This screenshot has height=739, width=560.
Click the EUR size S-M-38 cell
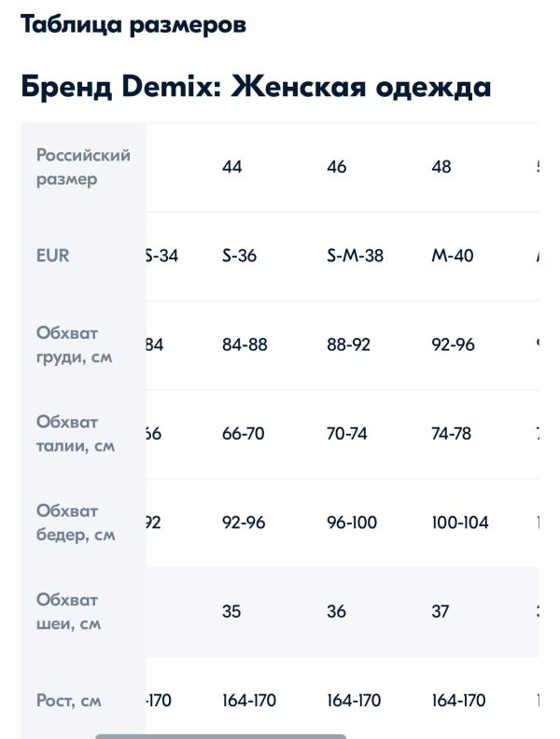point(355,256)
